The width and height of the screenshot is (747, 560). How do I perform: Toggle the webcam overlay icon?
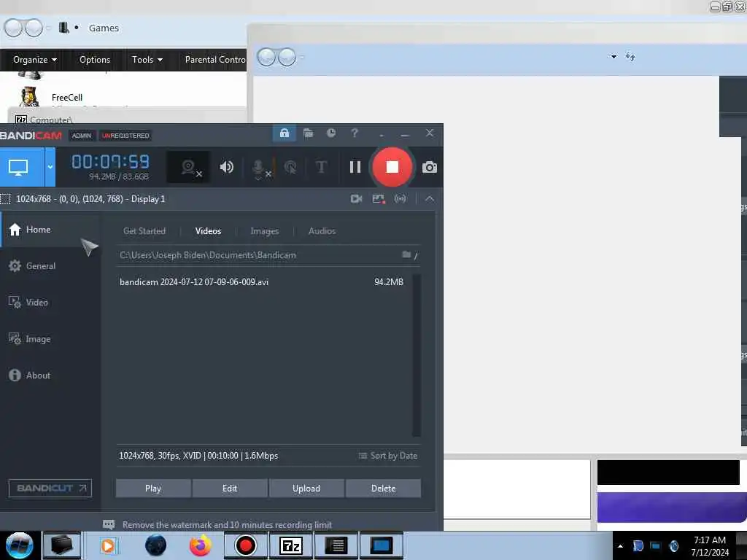tap(188, 167)
